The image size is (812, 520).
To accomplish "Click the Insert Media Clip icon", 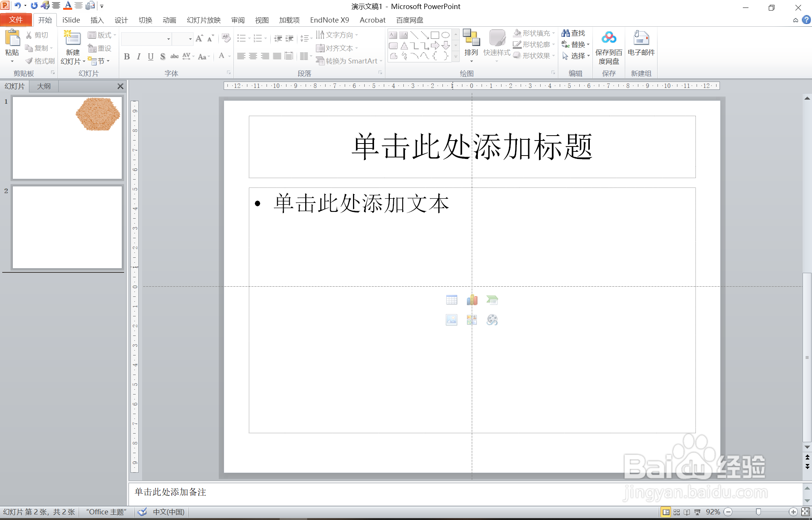I will [x=492, y=320].
